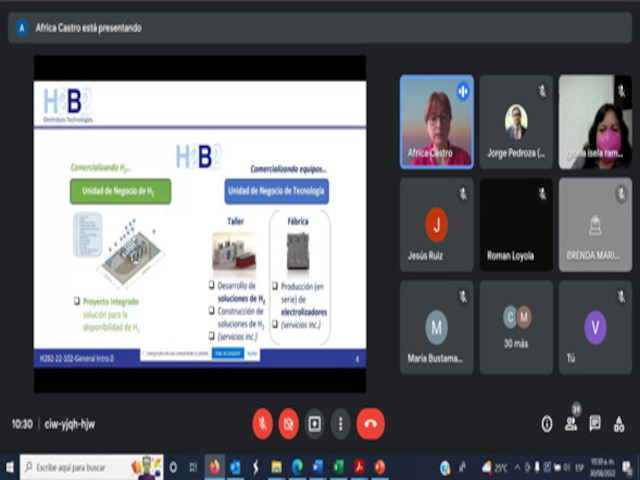Click the taskbar search box
The height and width of the screenshot is (480, 640).
point(91,467)
